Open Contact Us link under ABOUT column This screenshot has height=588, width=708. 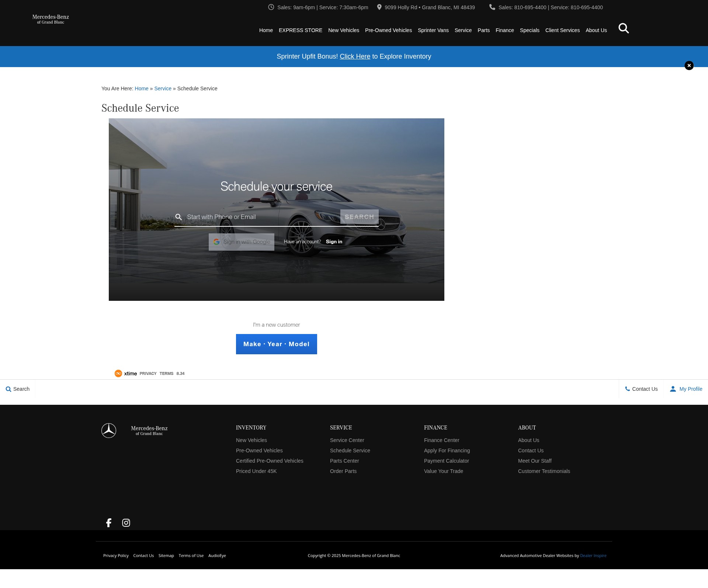click(x=531, y=450)
